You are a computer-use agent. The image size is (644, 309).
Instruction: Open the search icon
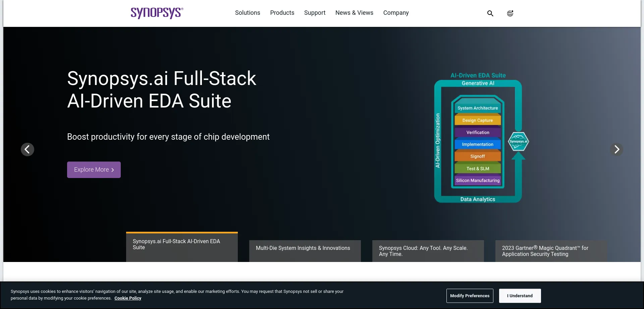click(x=490, y=13)
